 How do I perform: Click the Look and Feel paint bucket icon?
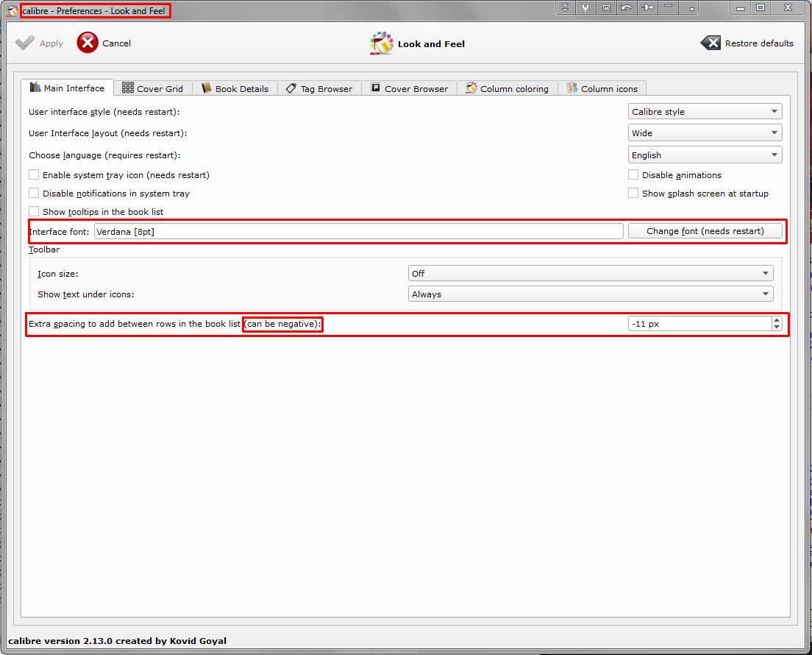click(382, 43)
